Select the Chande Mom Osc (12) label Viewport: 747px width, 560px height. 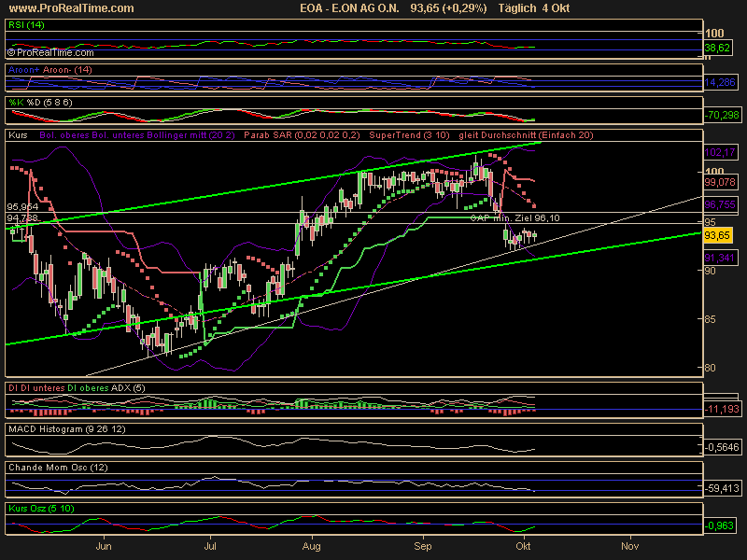click(x=58, y=468)
